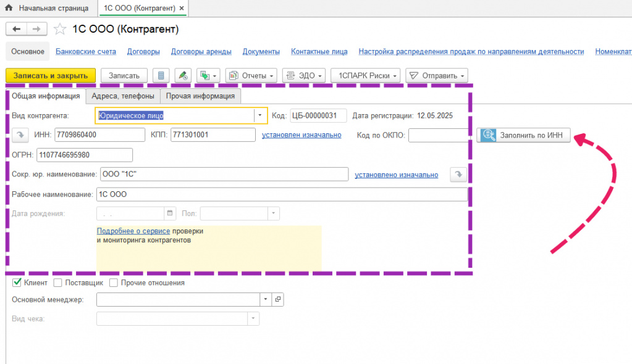
Task: Tick the Прочие отношения checkbox
Action: pos(114,283)
